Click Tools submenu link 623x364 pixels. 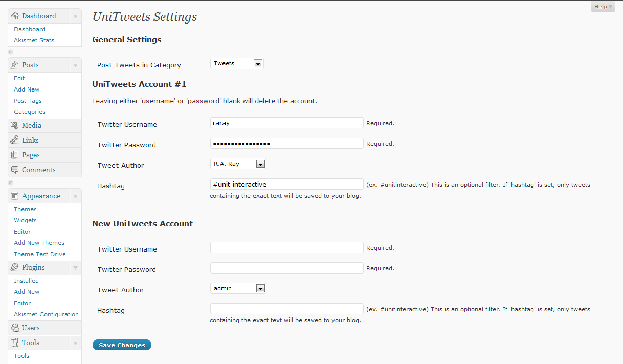click(21, 356)
